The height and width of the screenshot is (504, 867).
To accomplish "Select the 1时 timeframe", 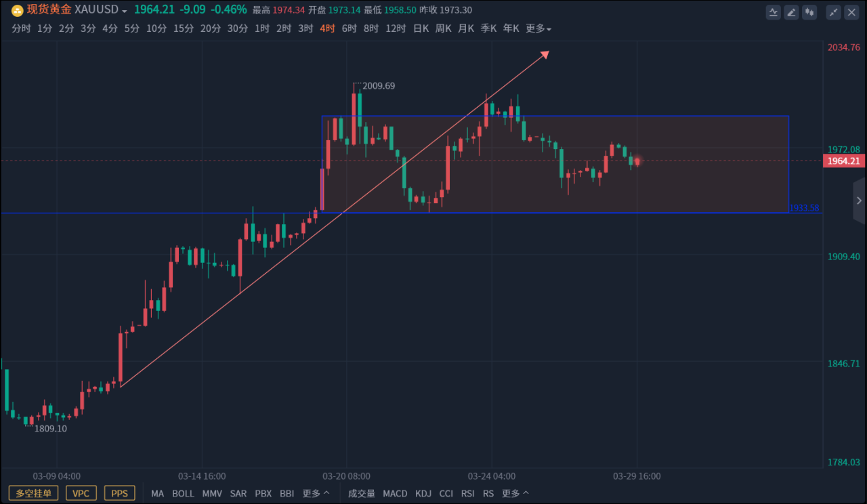I will 262,28.
